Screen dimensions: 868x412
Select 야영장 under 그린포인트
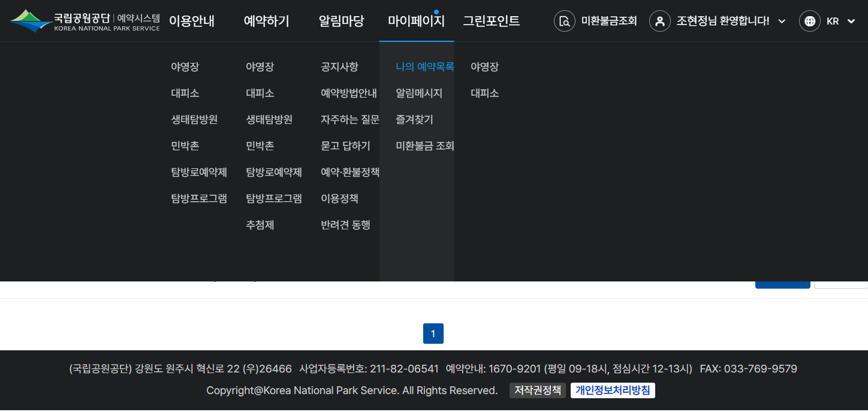(484, 67)
